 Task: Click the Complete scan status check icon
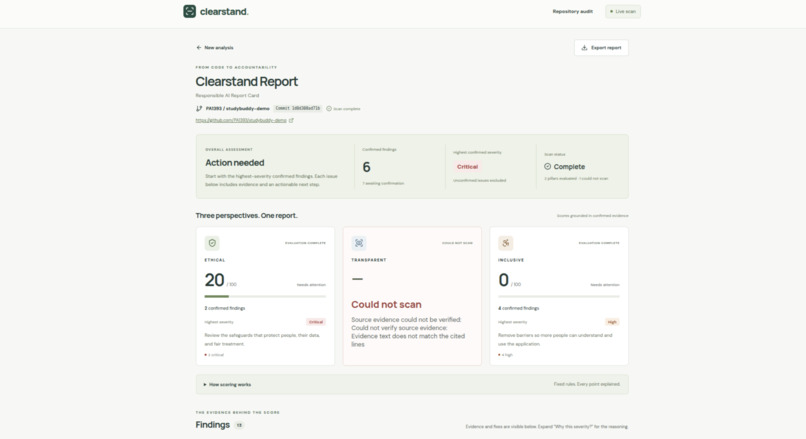[x=547, y=167]
